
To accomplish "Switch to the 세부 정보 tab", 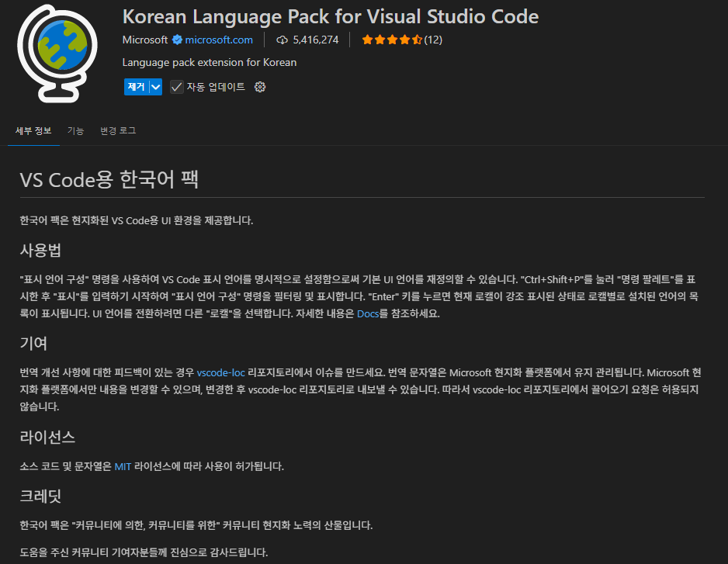I will (33, 131).
